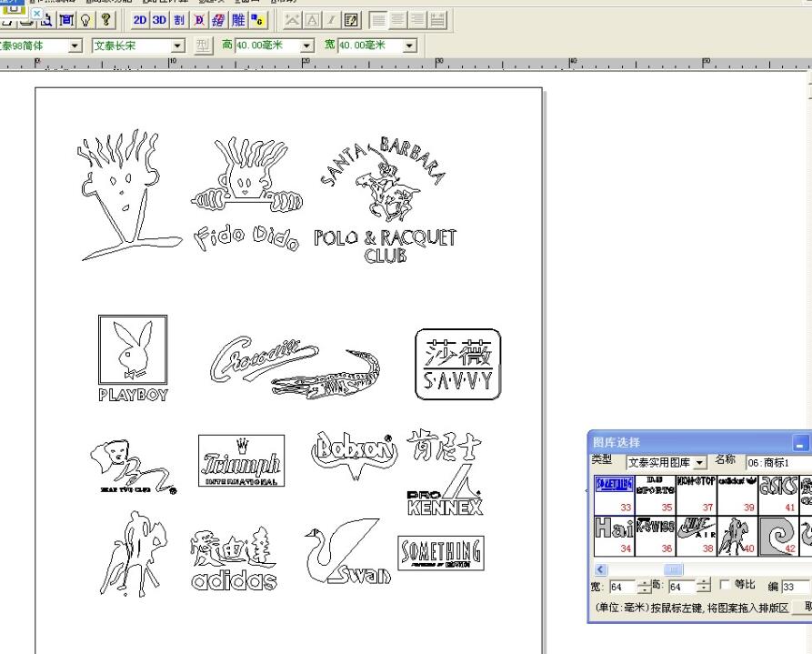Select the Swan logo on the page
812x654 pixels.
tap(347, 551)
